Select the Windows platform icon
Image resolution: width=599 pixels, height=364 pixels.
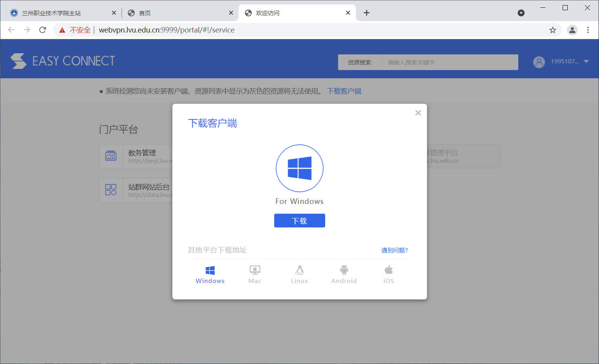[210, 270]
